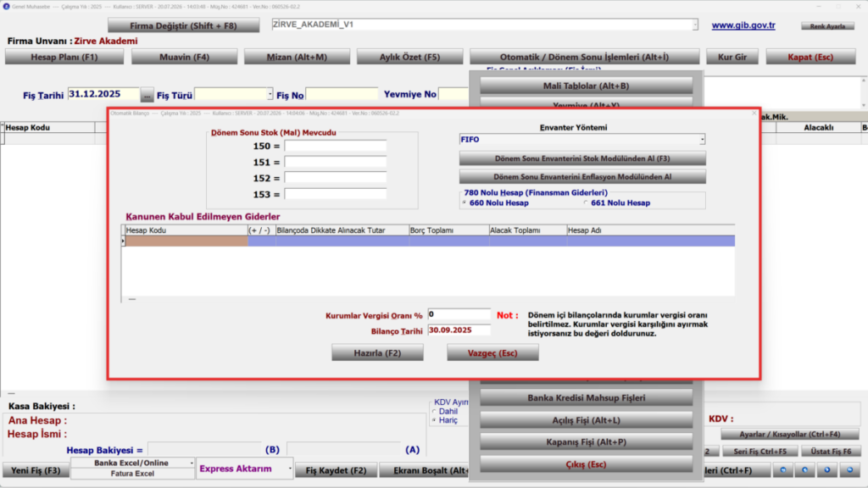Click Firma Değiştir (Shift + F8)
868x488 pixels.
point(183,25)
